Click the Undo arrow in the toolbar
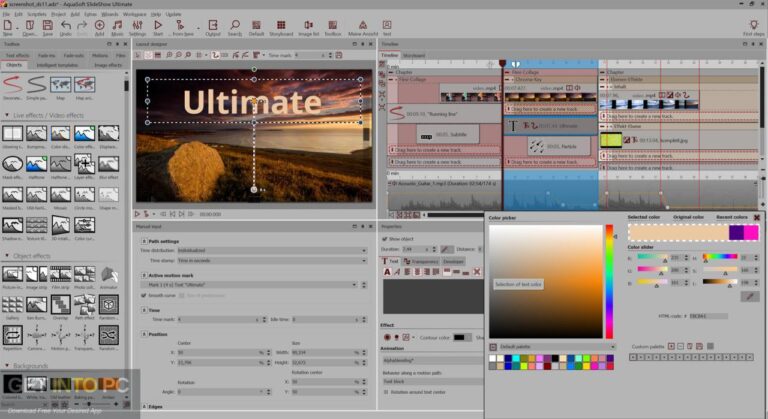The height and width of the screenshot is (419, 768). pos(66,25)
